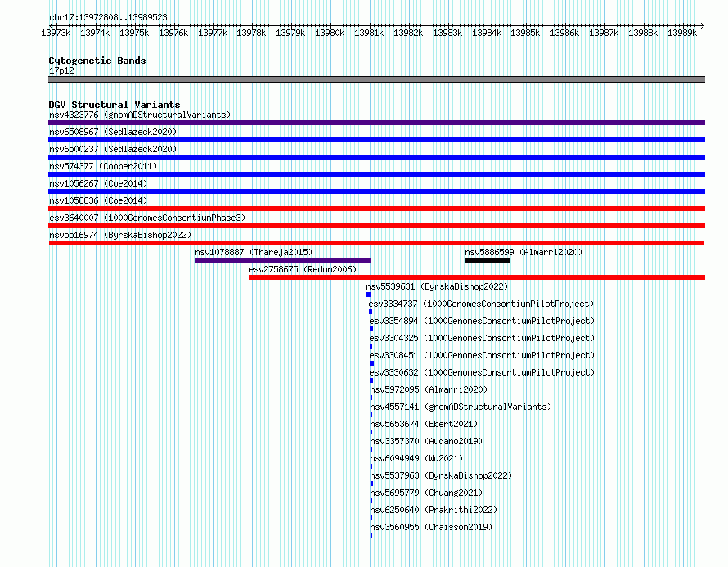Click the blue nsv6500237 variant bar
Viewport: 728px width, 567px height.
[376, 157]
